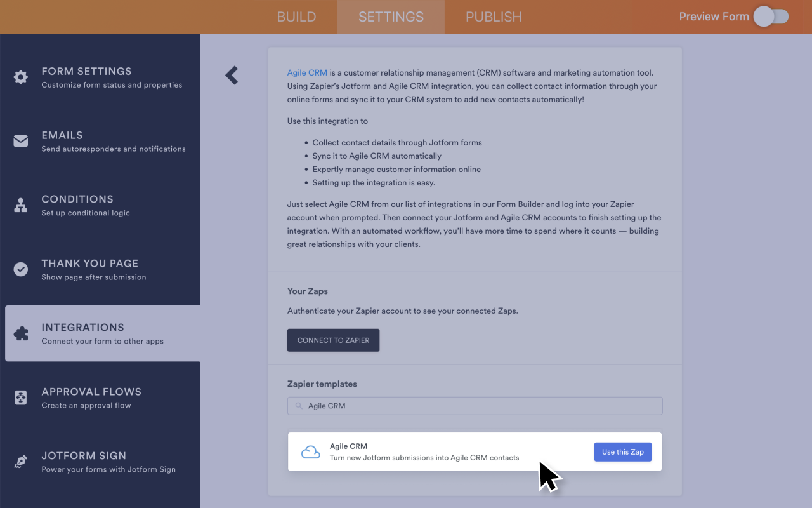Open Thank You Page settings

[x=100, y=269]
